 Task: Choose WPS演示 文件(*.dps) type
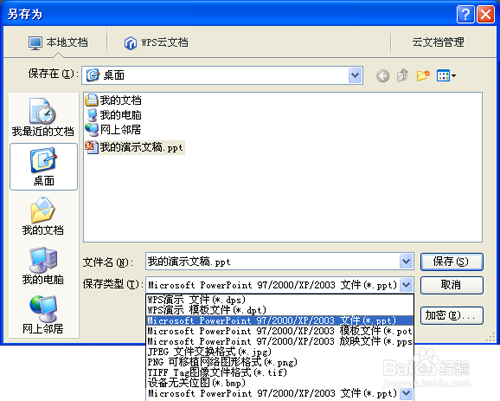280,300
